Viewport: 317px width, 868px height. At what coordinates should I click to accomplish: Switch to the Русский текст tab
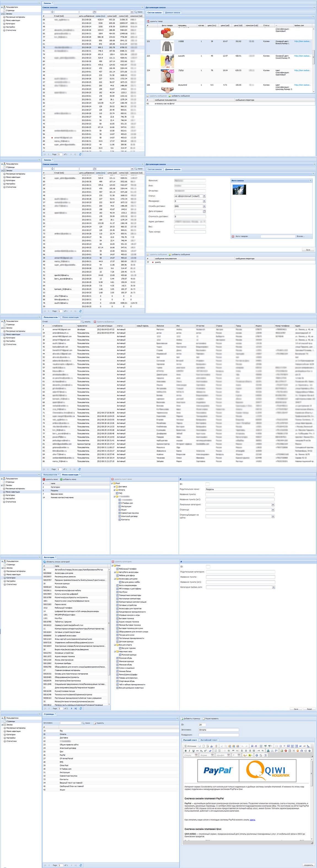coord(190,740)
